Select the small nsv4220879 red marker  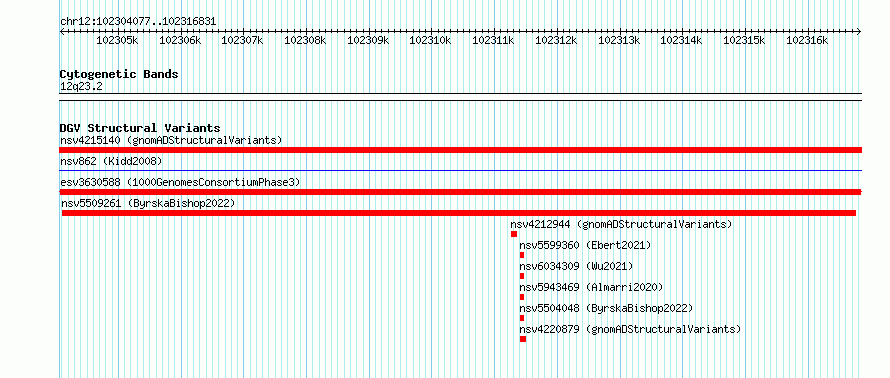(x=523, y=339)
